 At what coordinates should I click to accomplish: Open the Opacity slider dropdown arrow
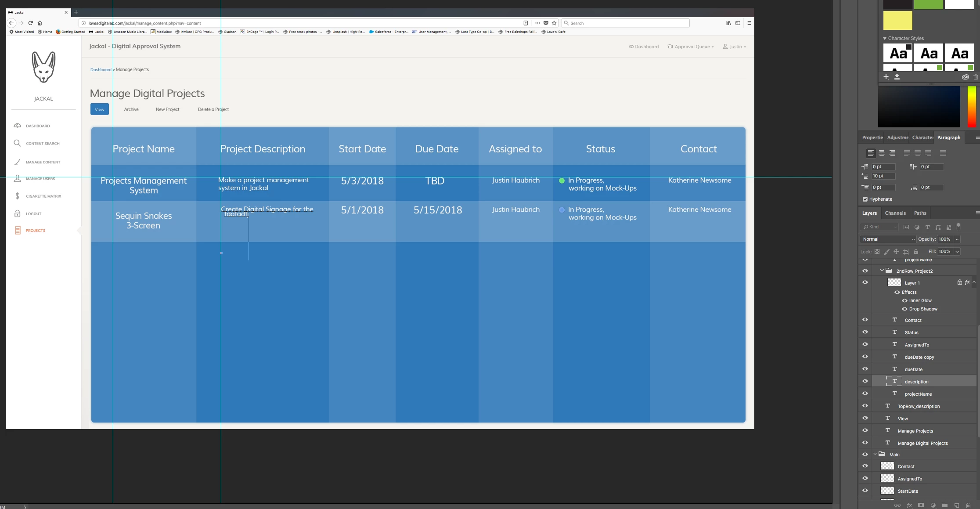pyautogui.click(x=957, y=239)
